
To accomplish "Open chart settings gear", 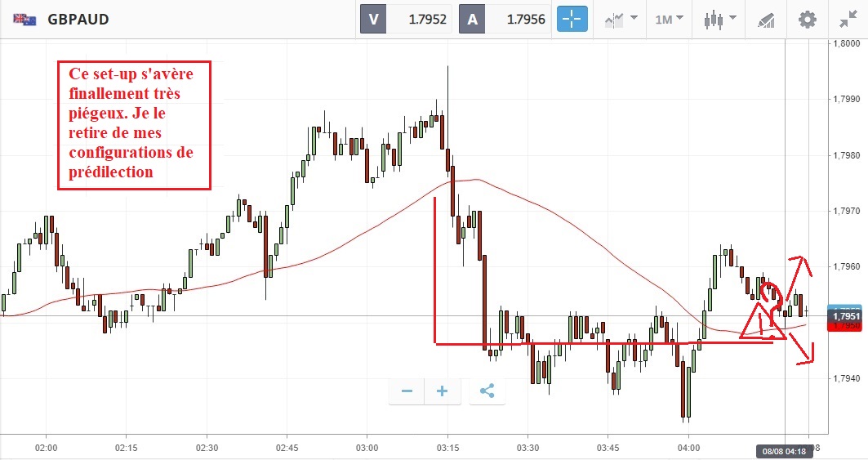I will [x=808, y=20].
